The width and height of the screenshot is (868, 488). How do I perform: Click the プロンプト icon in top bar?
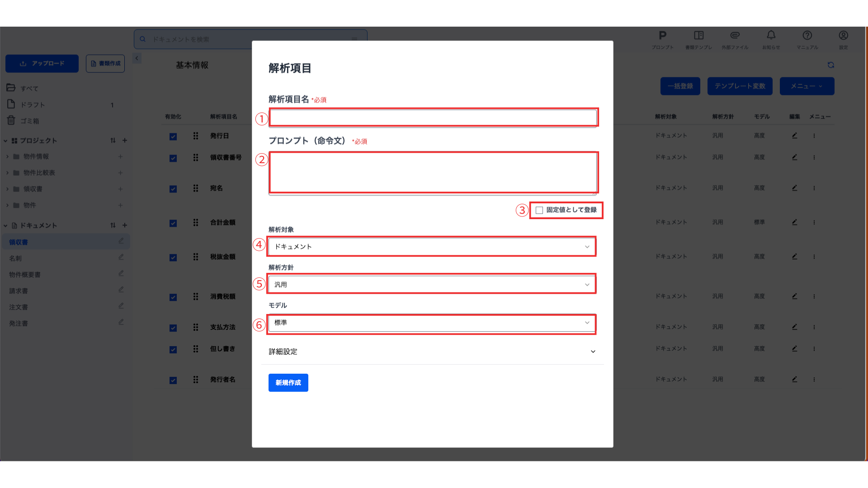662,36
